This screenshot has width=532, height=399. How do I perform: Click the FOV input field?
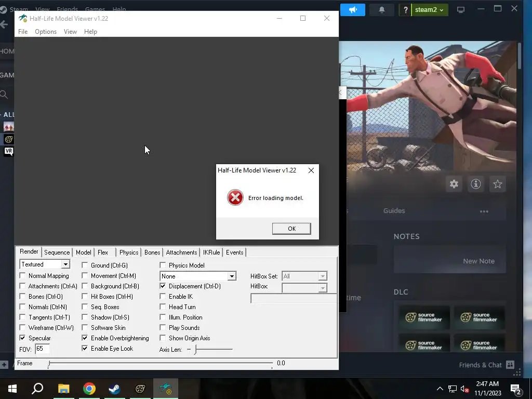[43, 349]
